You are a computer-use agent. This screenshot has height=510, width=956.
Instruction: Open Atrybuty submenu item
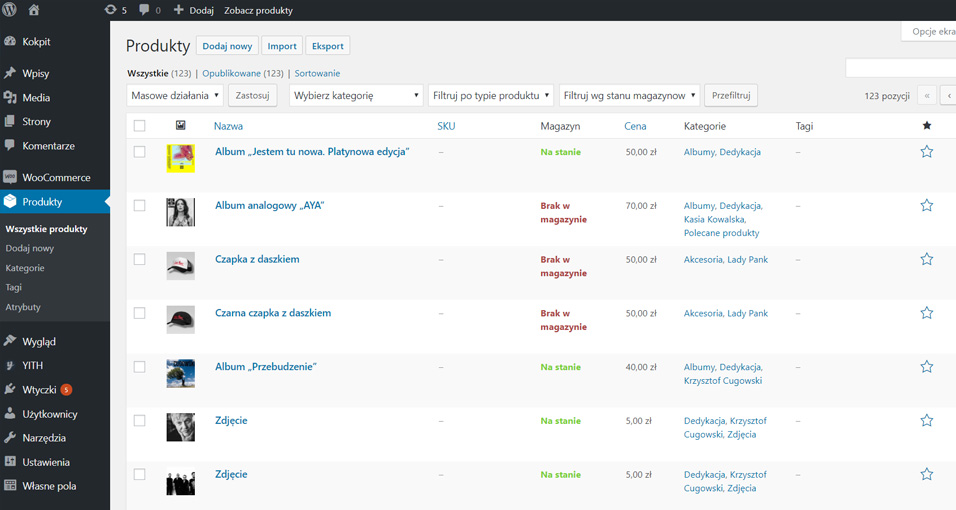tap(23, 307)
